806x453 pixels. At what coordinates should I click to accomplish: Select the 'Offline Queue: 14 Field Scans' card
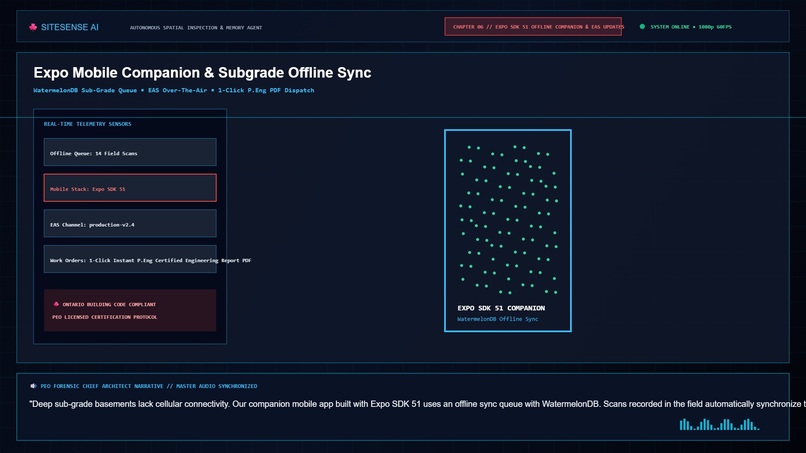pyautogui.click(x=130, y=152)
